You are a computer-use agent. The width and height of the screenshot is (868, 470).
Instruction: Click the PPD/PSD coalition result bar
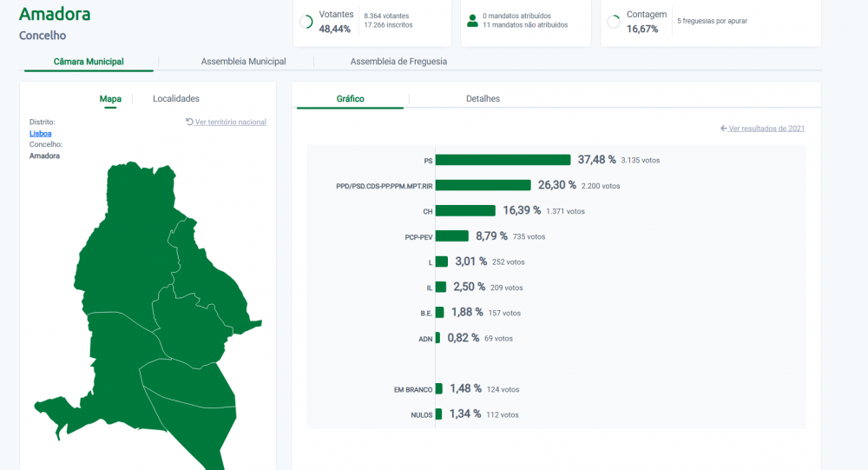tap(483, 185)
